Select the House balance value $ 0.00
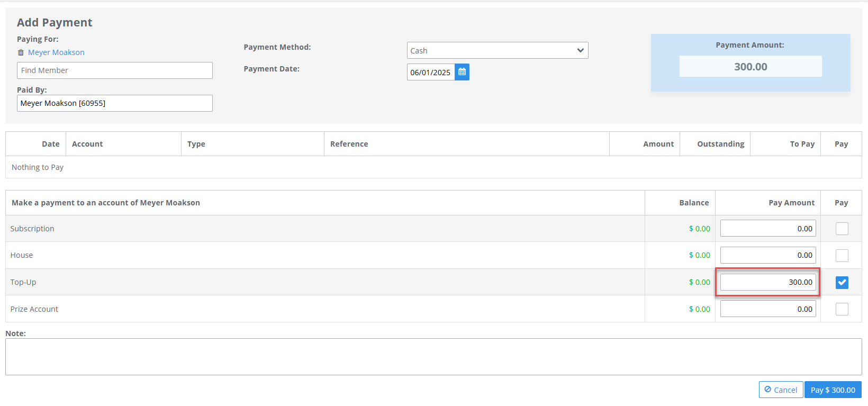 [700, 255]
